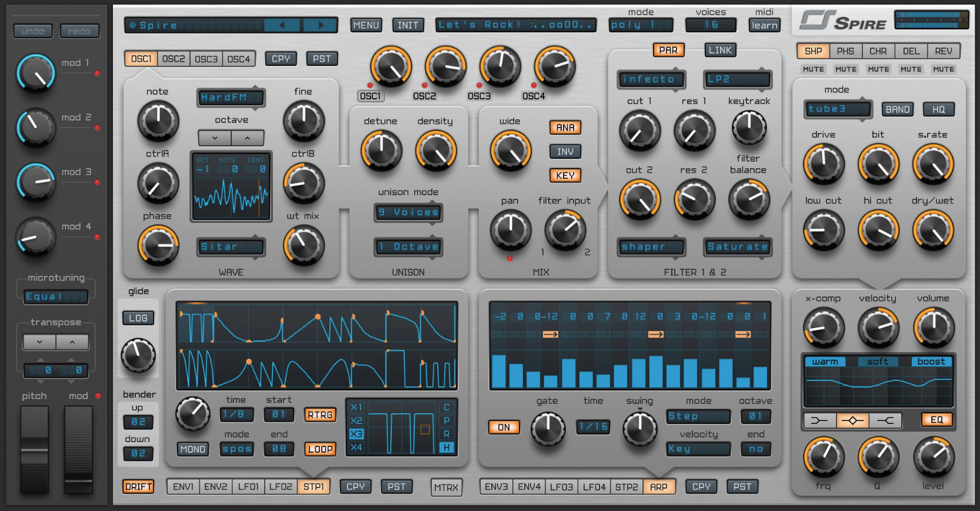
Task: Click the OSC4 mix level knob
Action: coord(555,66)
